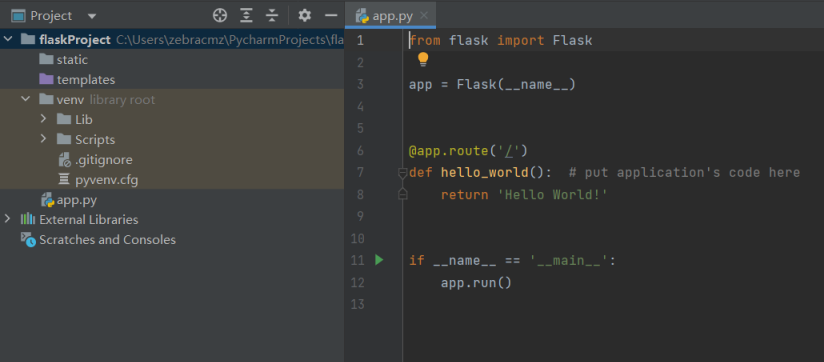This screenshot has width=824, height=362.
Task: Collapse the flaskProject root node
Action: [x=8, y=39]
